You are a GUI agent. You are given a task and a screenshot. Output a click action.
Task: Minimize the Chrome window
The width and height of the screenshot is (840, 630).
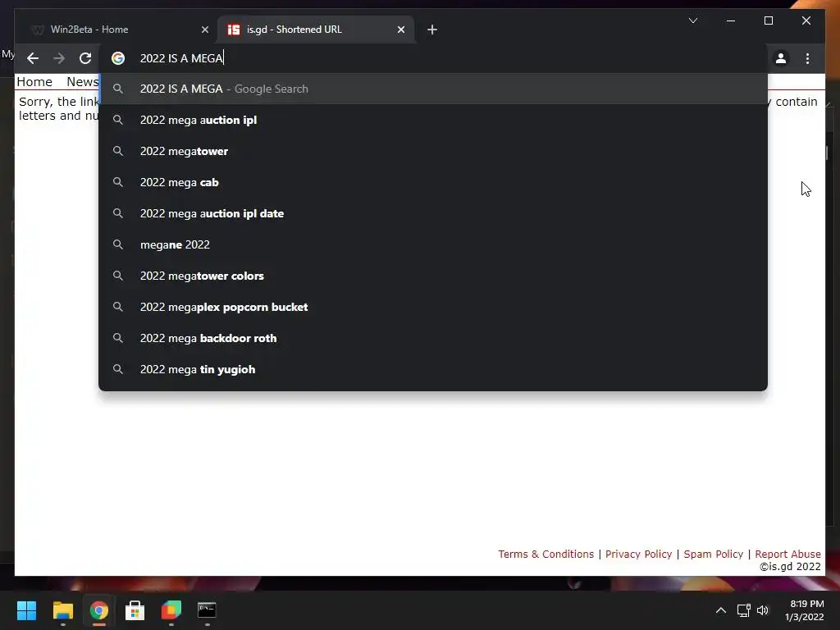pyautogui.click(x=731, y=21)
